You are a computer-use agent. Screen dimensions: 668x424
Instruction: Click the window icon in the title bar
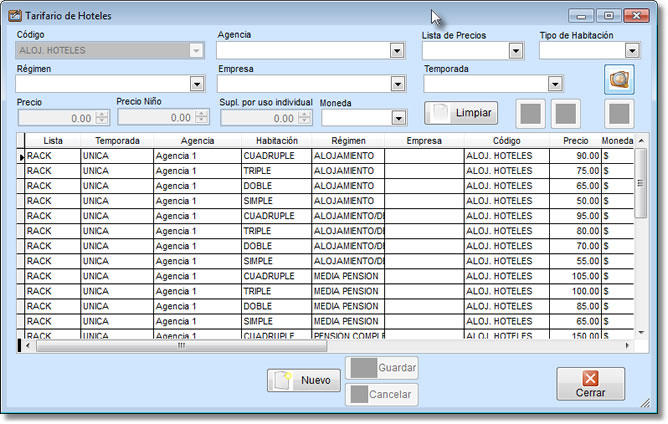pos(13,16)
